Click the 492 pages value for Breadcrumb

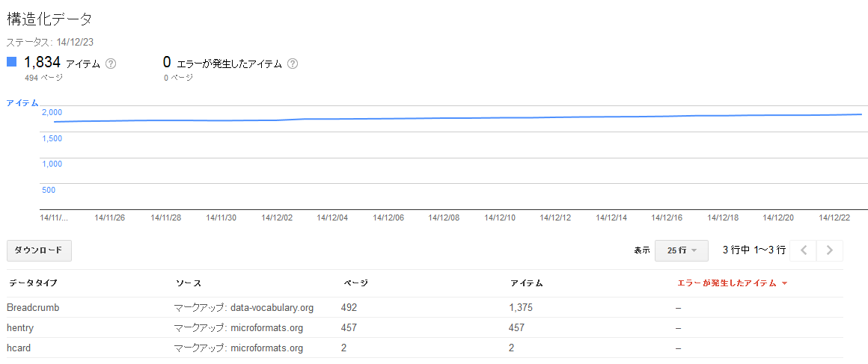[x=349, y=308]
